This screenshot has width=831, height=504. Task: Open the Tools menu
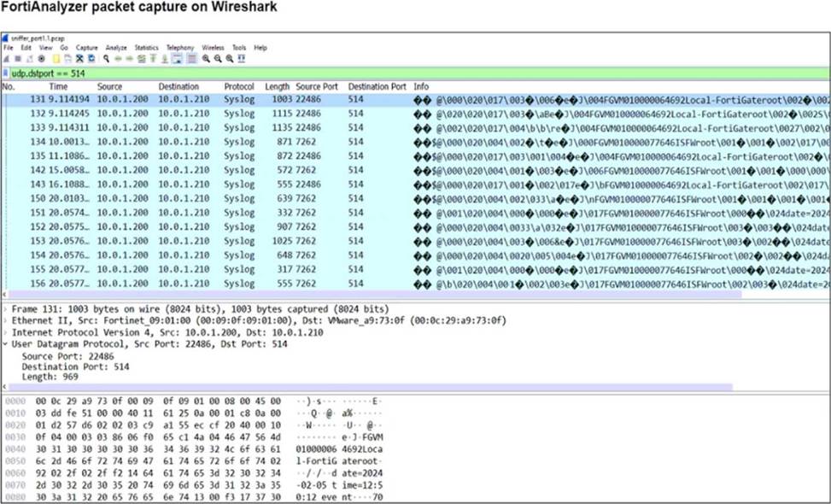tap(239, 48)
